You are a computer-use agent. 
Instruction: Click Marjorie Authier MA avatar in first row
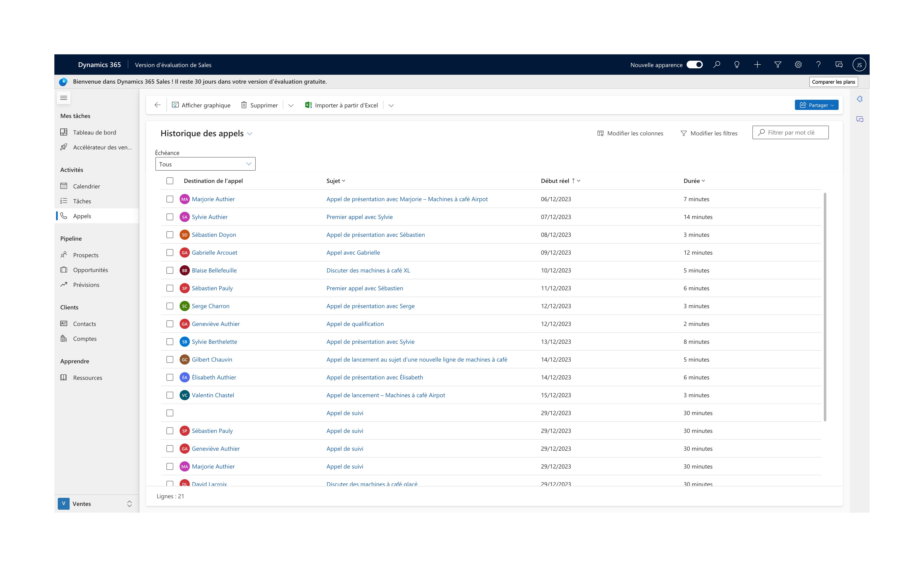[185, 199]
